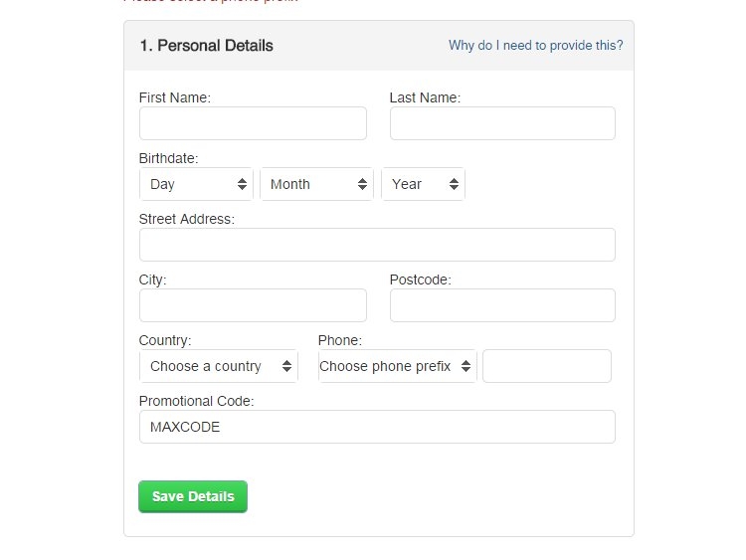
Task: Click into the Postcode field
Action: pyautogui.click(x=502, y=305)
